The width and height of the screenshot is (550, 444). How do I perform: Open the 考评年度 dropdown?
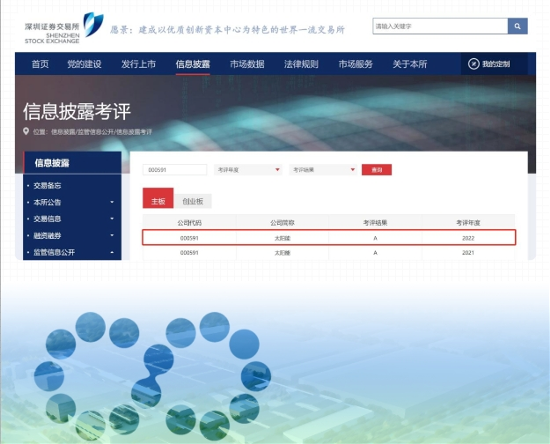(x=248, y=170)
